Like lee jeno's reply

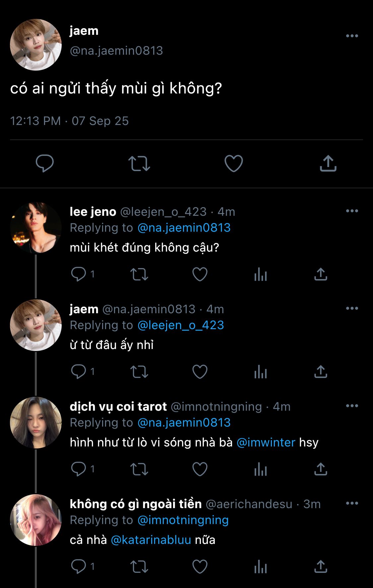[x=200, y=274]
